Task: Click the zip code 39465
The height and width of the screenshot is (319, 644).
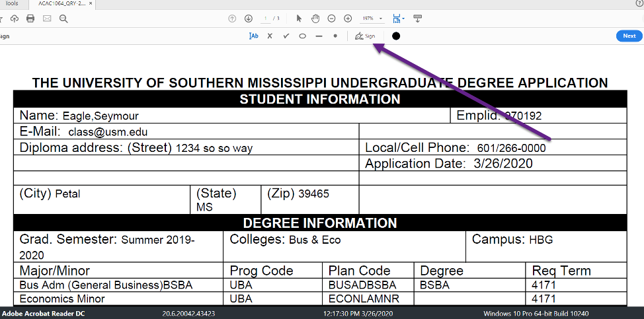Action: pos(314,194)
